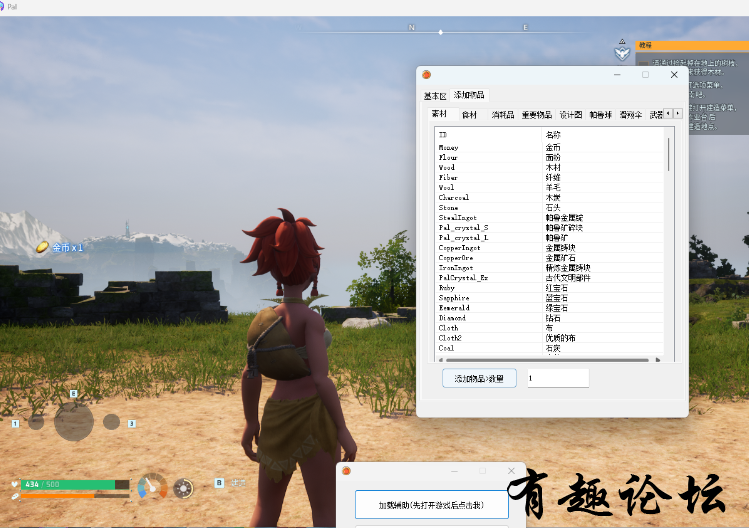Click the horizontal scrollbar right arrow
The image size is (749, 528).
click(x=658, y=360)
